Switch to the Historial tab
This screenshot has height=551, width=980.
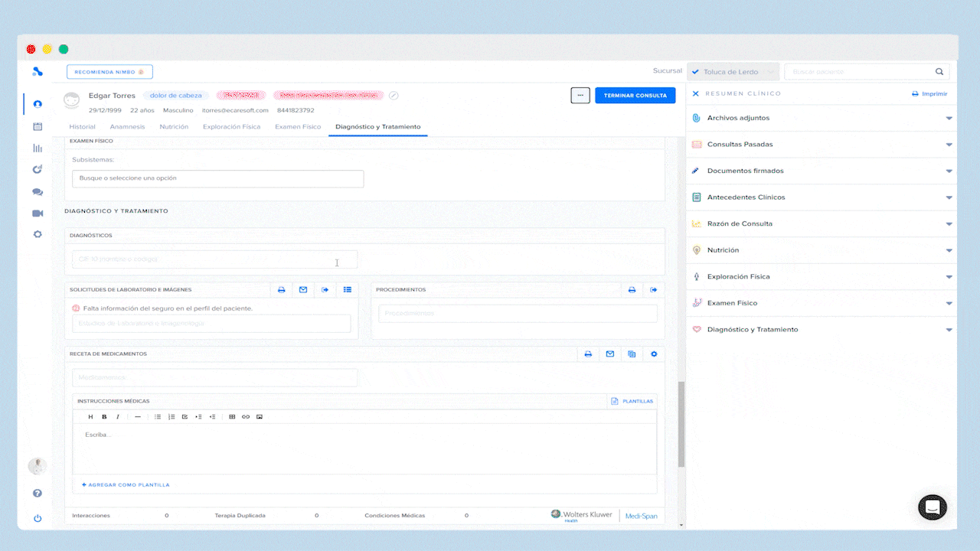82,127
